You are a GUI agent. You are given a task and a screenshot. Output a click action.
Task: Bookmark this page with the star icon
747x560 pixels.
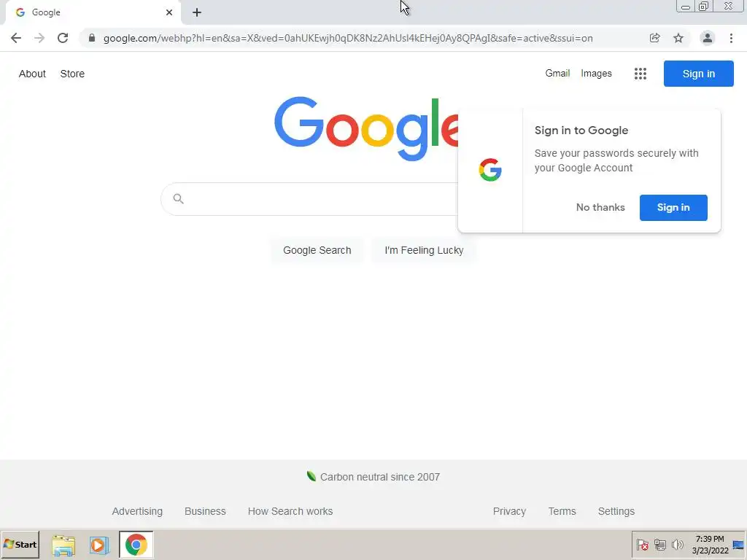(x=678, y=38)
